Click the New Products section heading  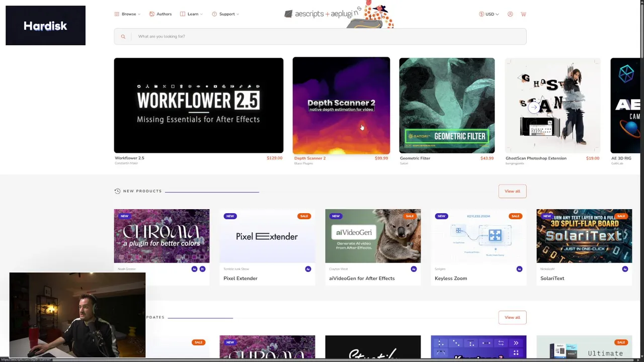(x=142, y=191)
